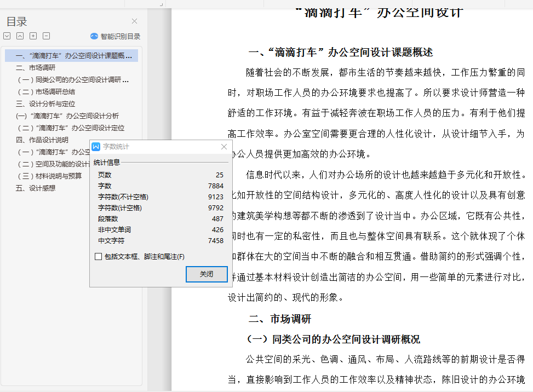Click the 段落数 value 487

217,219
